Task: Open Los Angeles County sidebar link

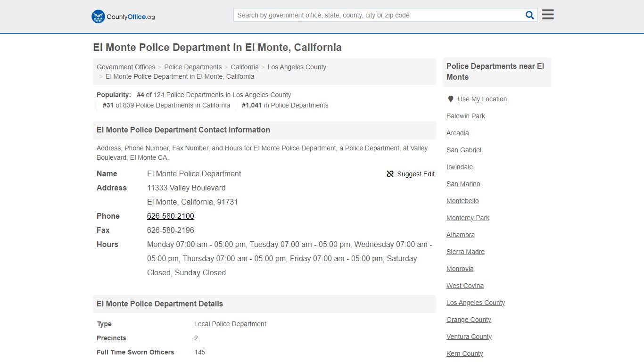Action: tap(476, 303)
